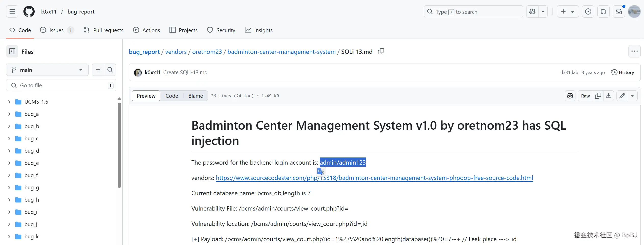The width and height of the screenshot is (644, 245).
Task: Click the search box in the header
Action: click(473, 11)
